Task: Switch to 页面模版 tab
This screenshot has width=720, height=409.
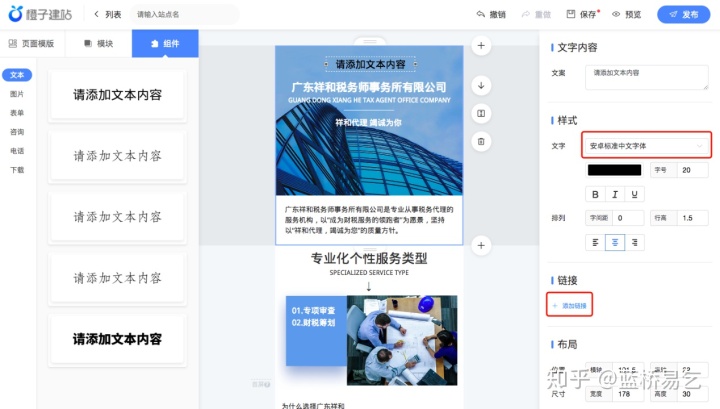Action: coord(31,44)
